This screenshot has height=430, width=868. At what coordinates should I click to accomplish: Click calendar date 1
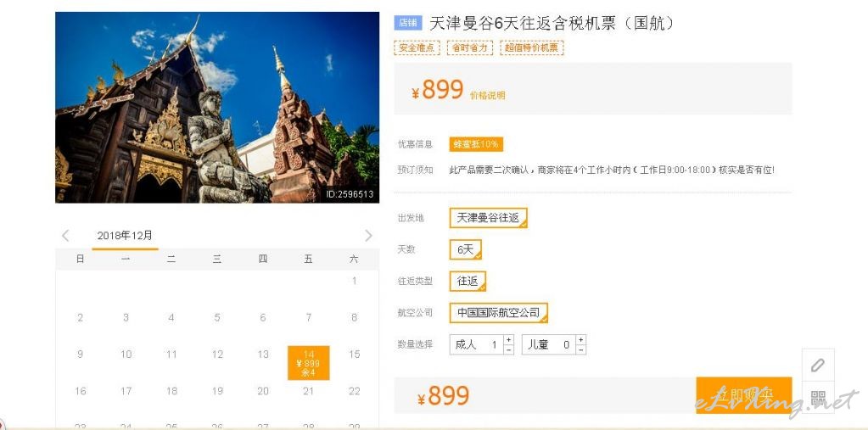355,281
